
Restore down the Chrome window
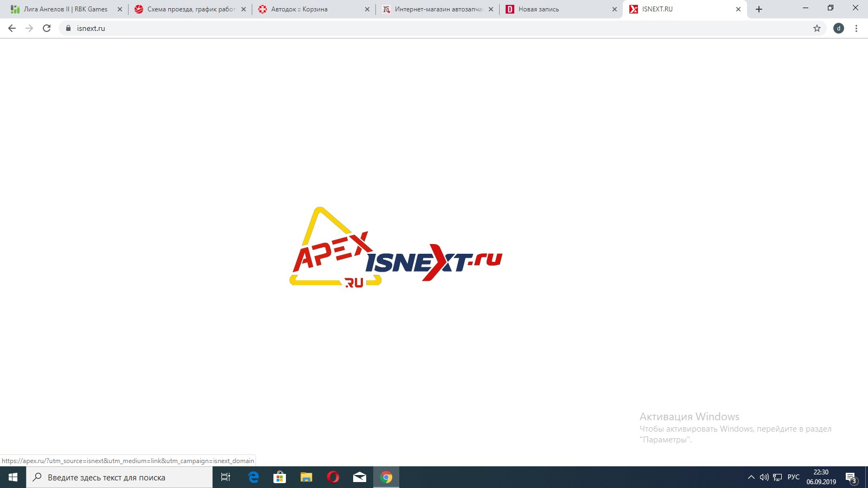click(x=831, y=8)
